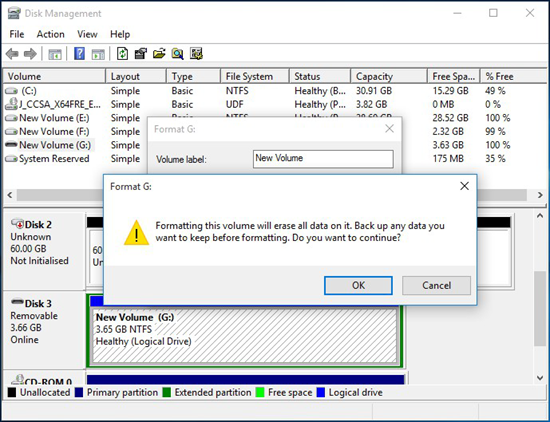Viewport: 550px width, 422px height.
Task: Open the Help menu
Action: 120,34
